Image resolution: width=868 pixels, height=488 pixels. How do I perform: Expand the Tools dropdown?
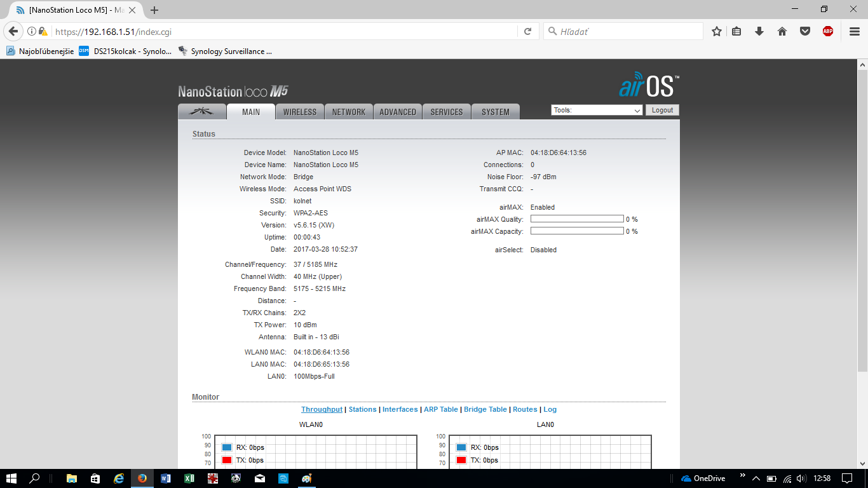point(597,110)
